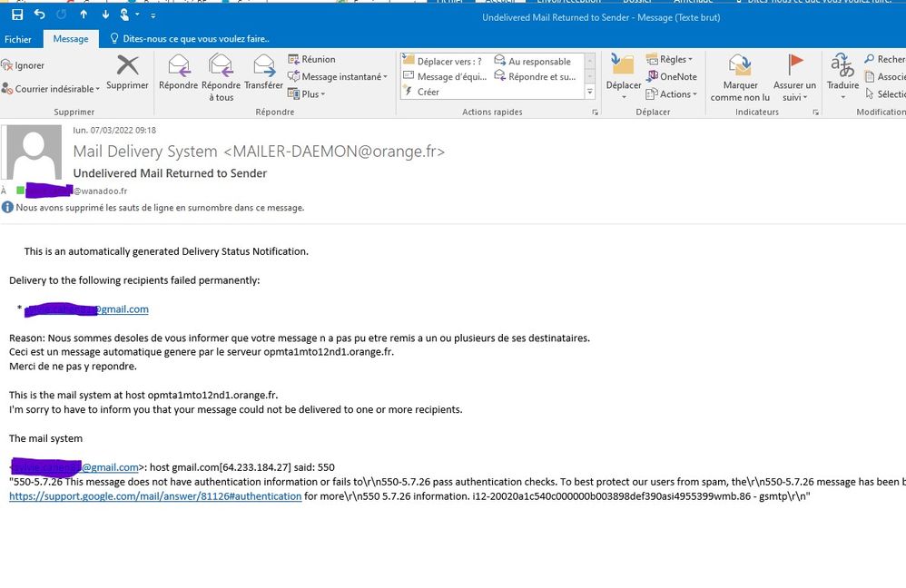The width and height of the screenshot is (906, 588).
Task: Click the Save icon in quick access toolbar
Action: pos(17,15)
